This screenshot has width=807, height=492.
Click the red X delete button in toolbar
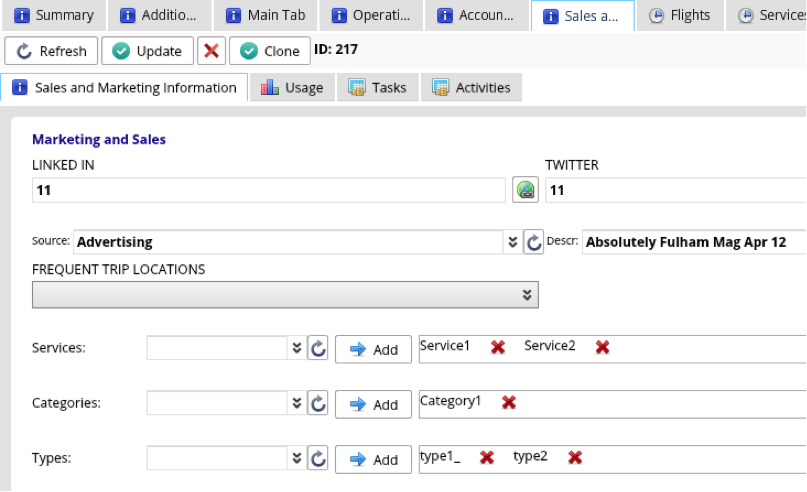click(x=211, y=51)
